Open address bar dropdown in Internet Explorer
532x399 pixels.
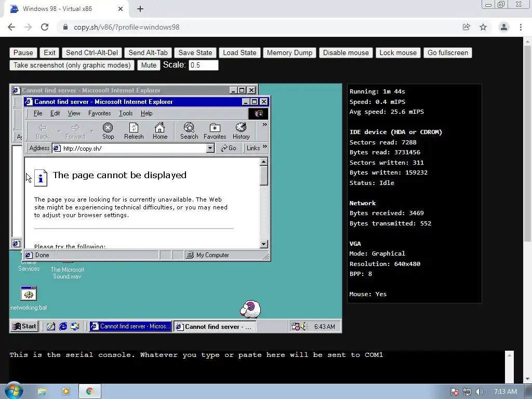pyautogui.click(x=210, y=148)
